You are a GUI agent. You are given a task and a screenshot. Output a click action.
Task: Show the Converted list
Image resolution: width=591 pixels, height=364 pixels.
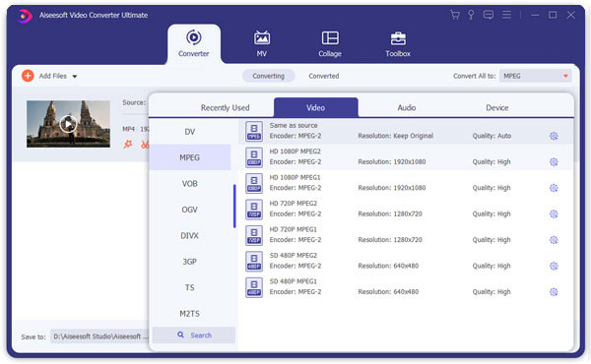click(x=324, y=76)
